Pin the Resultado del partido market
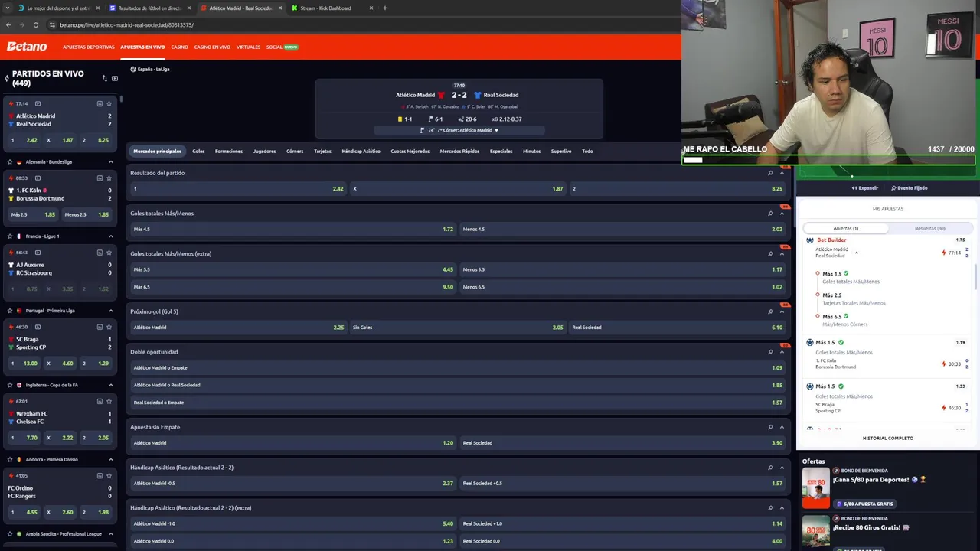Screen dimensions: 980x551 click(770, 173)
